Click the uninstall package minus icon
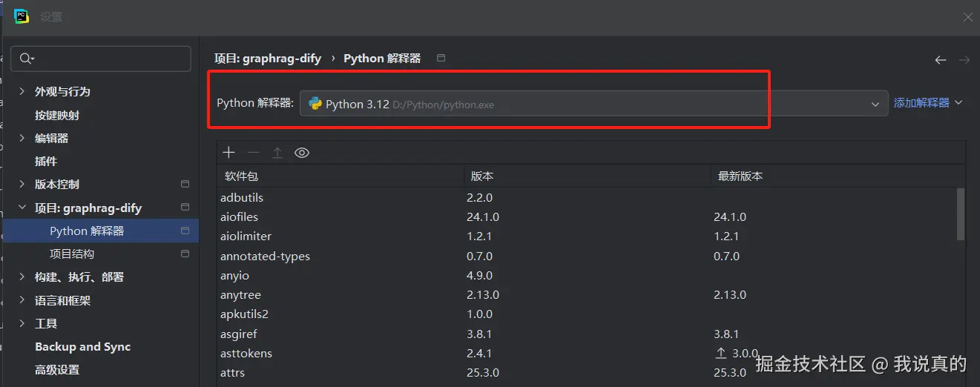Image resolution: width=980 pixels, height=387 pixels. (253, 153)
